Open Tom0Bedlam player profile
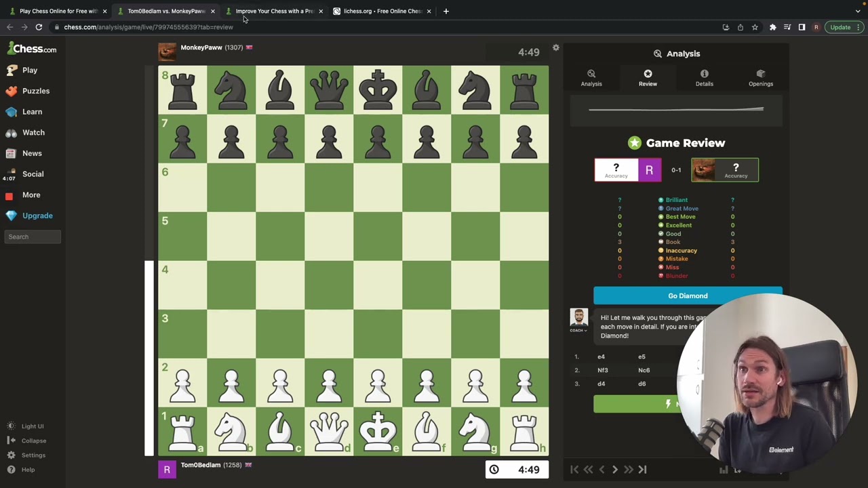 (201, 465)
